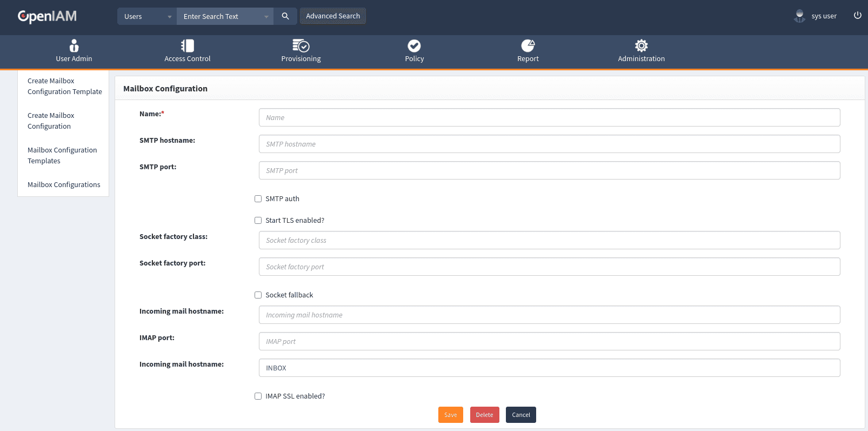Click the red Delete button

484,415
